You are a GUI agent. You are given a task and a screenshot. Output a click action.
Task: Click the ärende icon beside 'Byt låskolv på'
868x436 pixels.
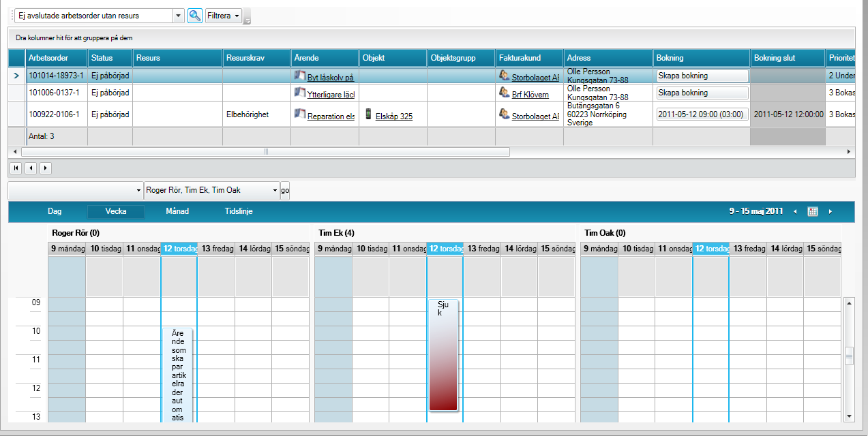[x=299, y=76]
